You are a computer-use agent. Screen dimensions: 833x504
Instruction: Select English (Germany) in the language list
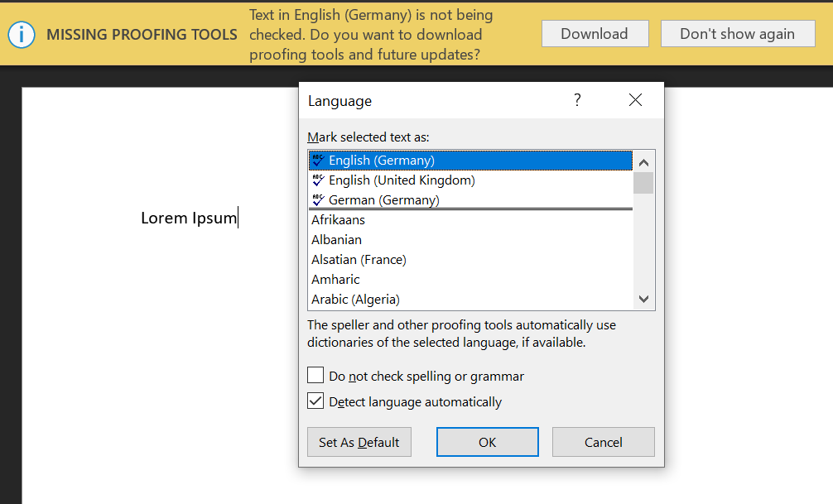470,161
